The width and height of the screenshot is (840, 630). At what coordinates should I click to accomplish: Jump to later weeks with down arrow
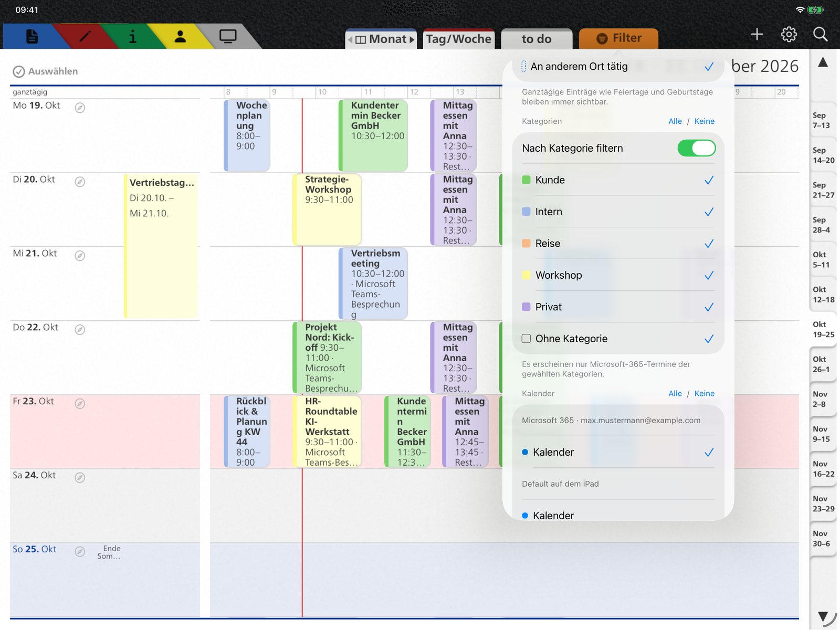click(823, 616)
